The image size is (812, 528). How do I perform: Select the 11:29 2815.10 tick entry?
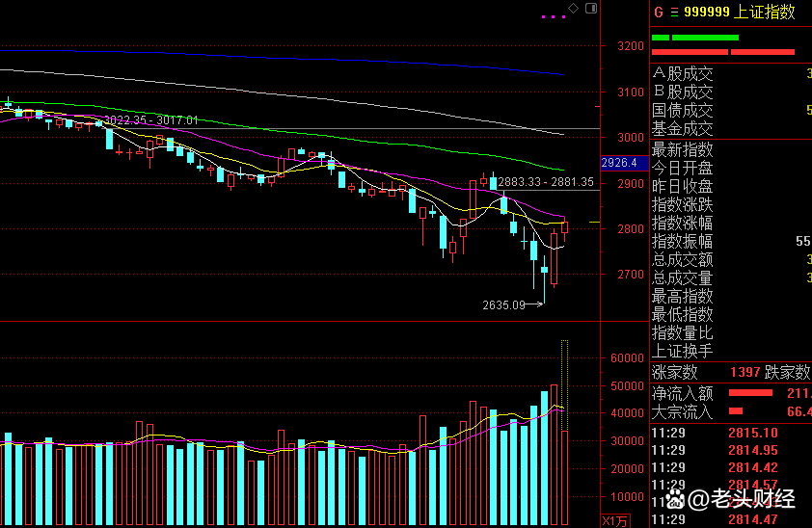click(x=730, y=433)
